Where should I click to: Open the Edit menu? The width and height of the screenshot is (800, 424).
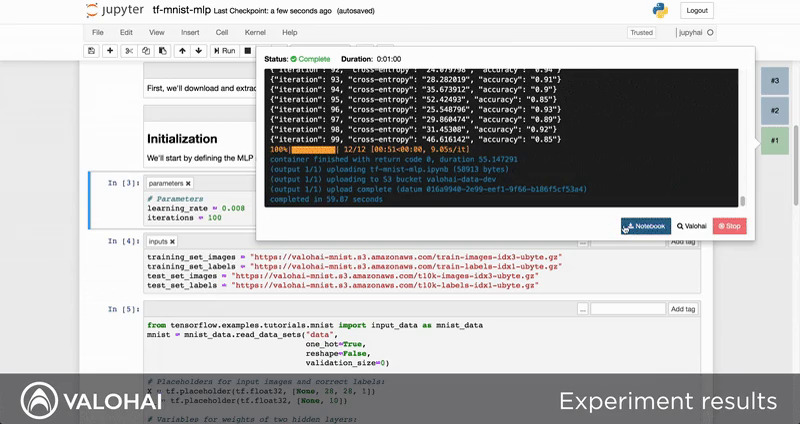126,32
